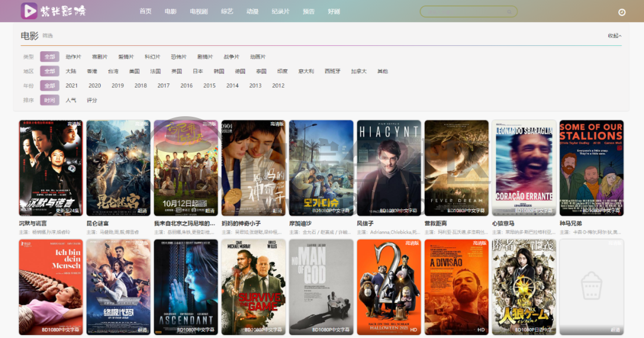
Task: Open the history clock icon in header
Action: tap(622, 12)
